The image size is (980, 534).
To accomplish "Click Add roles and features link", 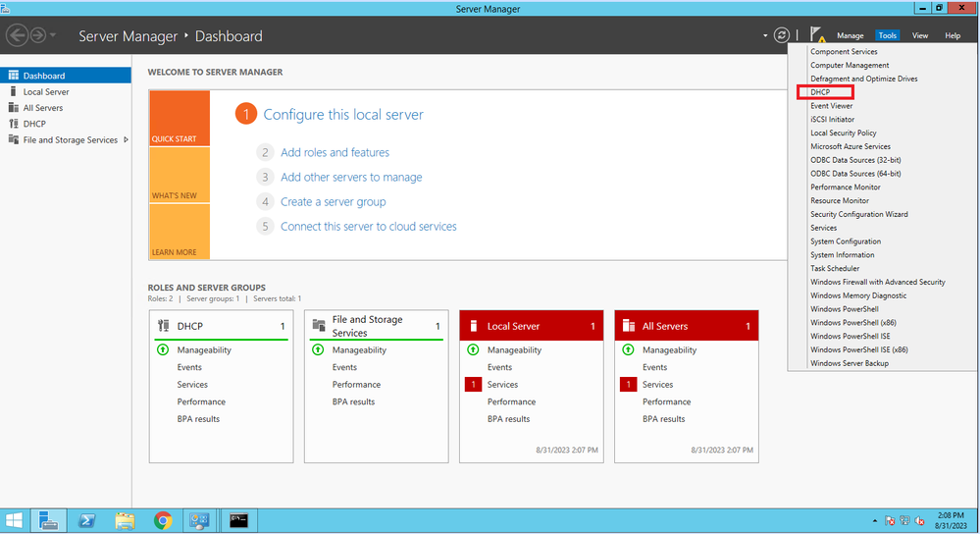I will pos(335,152).
